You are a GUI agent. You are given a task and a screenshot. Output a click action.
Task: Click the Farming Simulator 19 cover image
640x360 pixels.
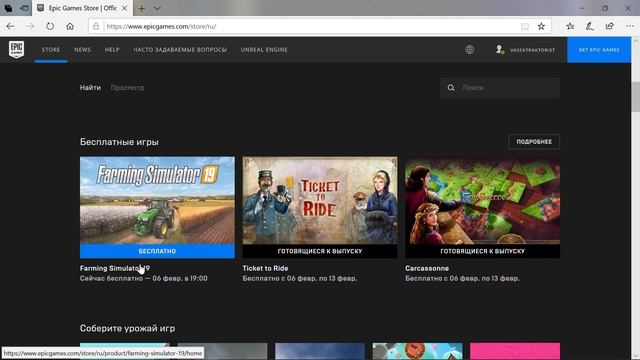[157, 200]
